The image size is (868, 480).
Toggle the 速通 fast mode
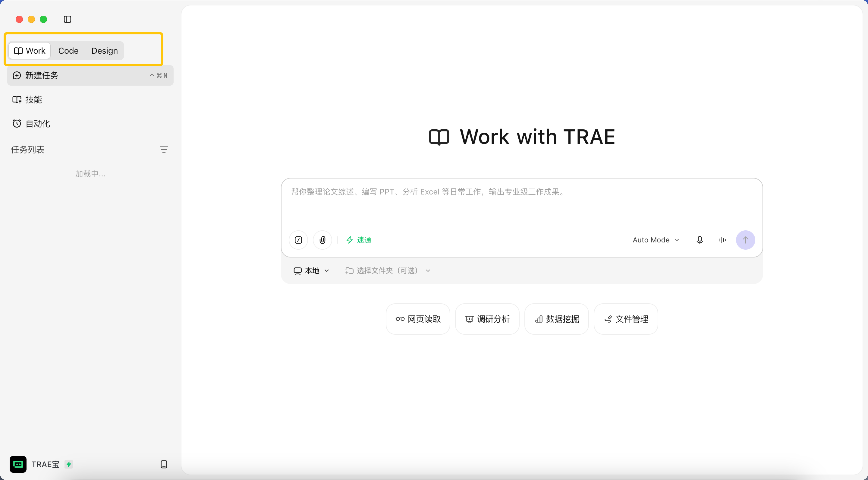[x=359, y=240]
